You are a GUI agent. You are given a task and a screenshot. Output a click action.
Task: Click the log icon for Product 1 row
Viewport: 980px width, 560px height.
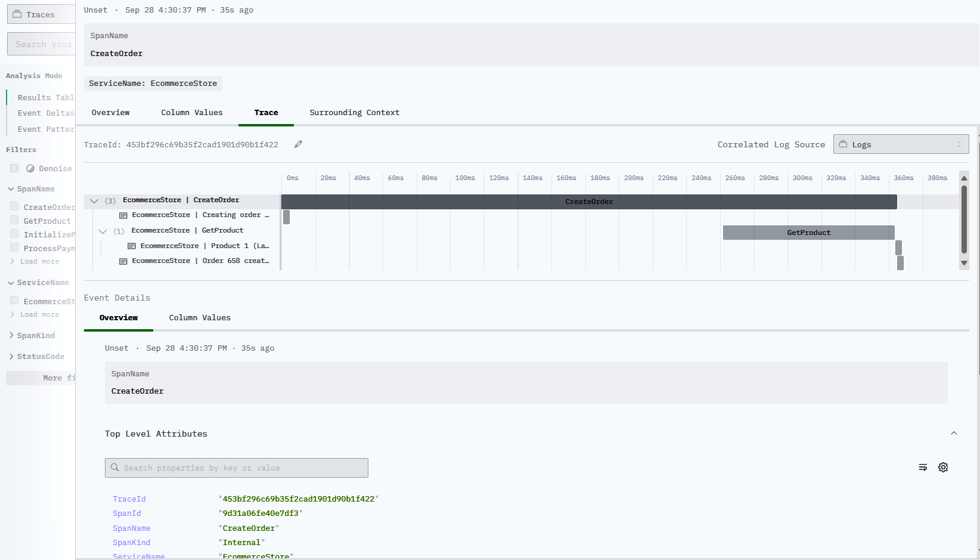(132, 246)
